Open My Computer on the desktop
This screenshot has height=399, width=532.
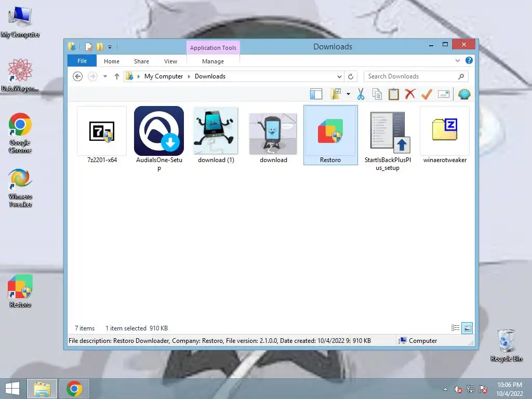click(x=20, y=22)
